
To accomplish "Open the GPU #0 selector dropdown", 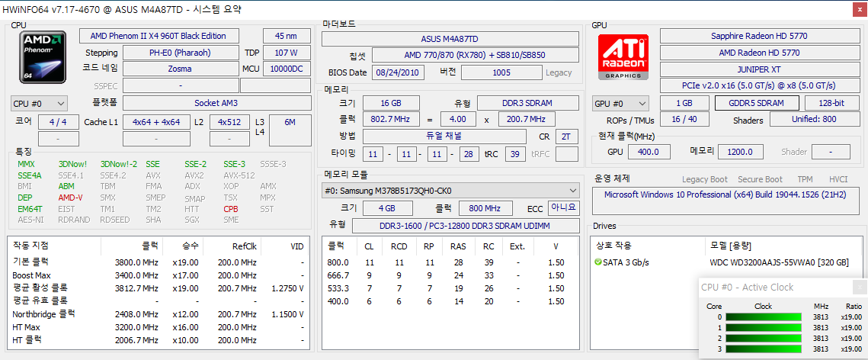I will pos(620,104).
